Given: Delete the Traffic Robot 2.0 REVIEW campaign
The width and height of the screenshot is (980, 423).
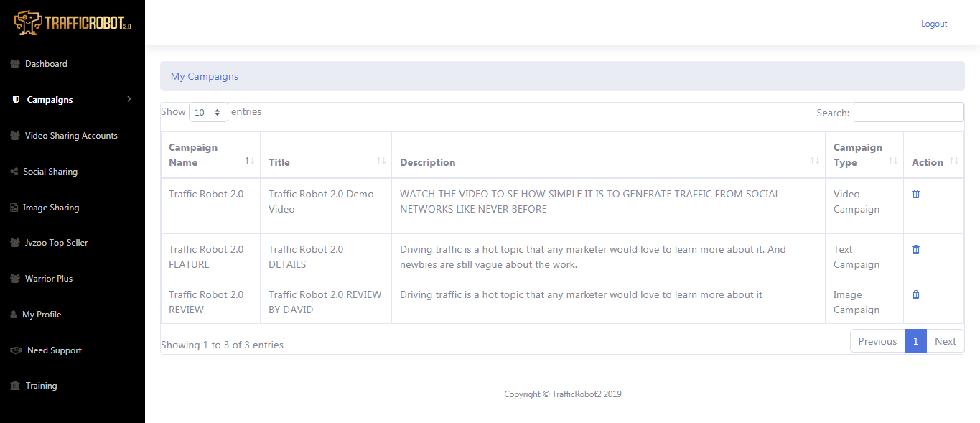Looking at the screenshot, I should [915, 294].
